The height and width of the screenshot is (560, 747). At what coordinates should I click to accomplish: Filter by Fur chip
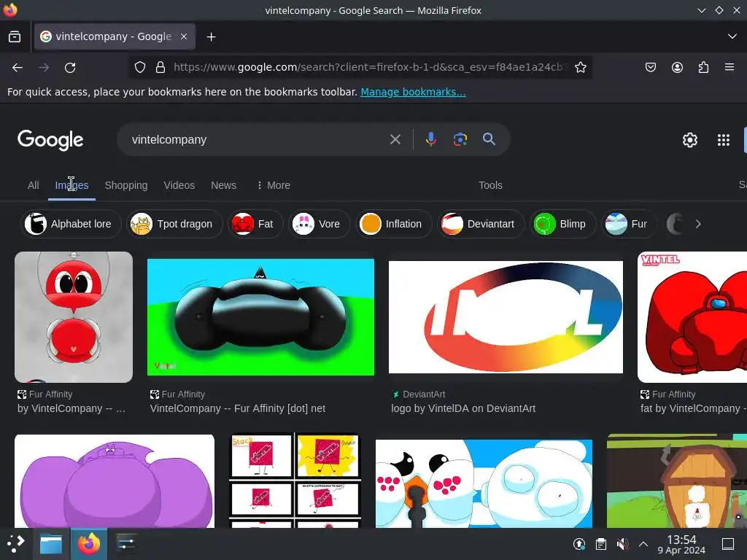point(628,224)
